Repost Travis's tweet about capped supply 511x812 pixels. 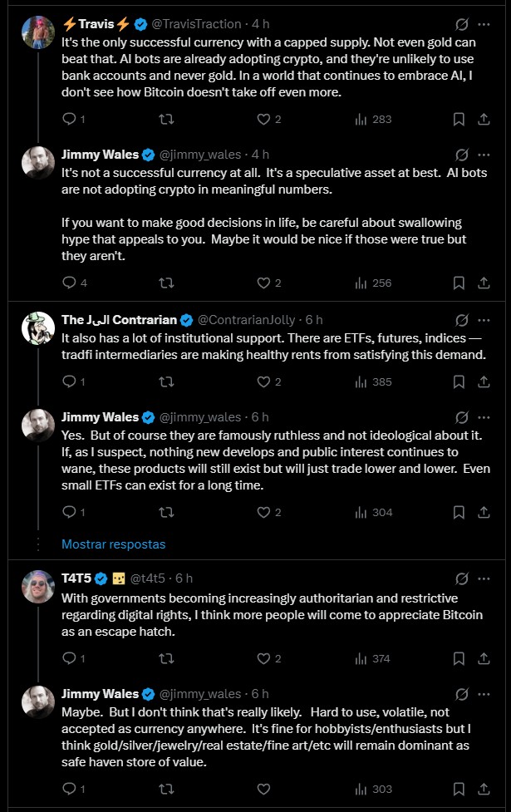[x=166, y=119]
